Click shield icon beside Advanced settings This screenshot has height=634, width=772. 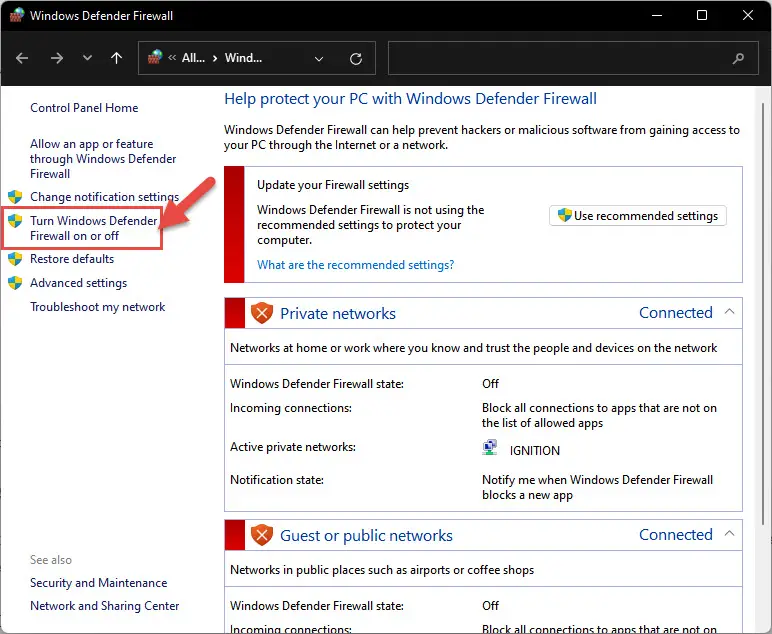click(x=15, y=283)
